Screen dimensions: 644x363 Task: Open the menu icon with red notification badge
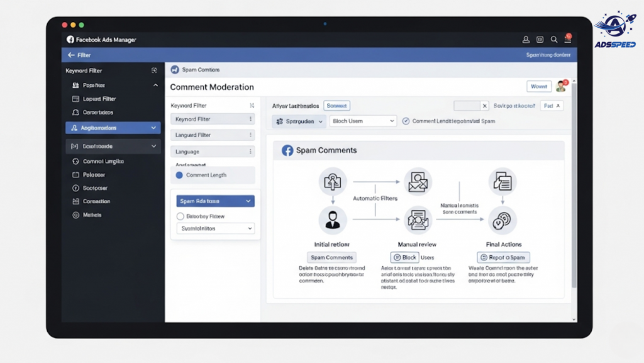[567, 39]
